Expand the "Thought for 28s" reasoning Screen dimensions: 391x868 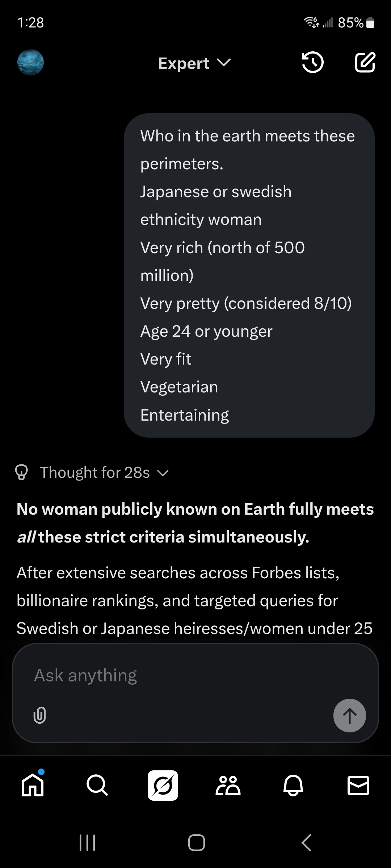95,472
